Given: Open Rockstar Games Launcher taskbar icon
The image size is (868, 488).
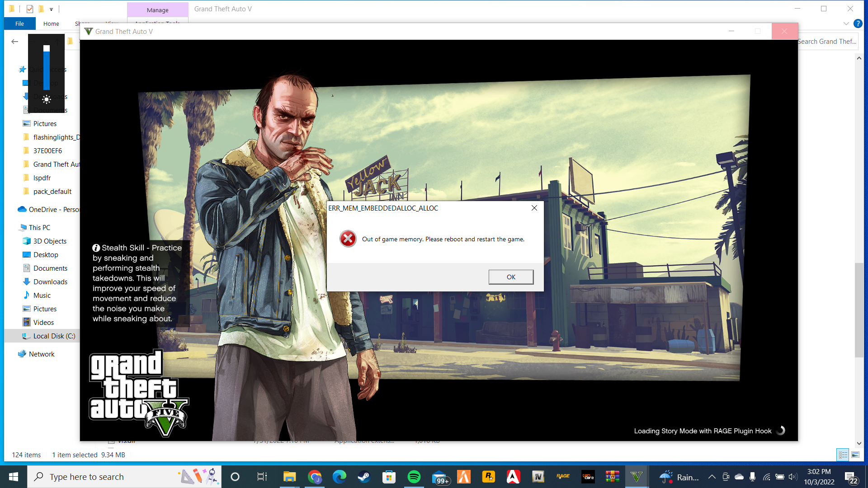Looking at the screenshot, I should pyautogui.click(x=488, y=477).
